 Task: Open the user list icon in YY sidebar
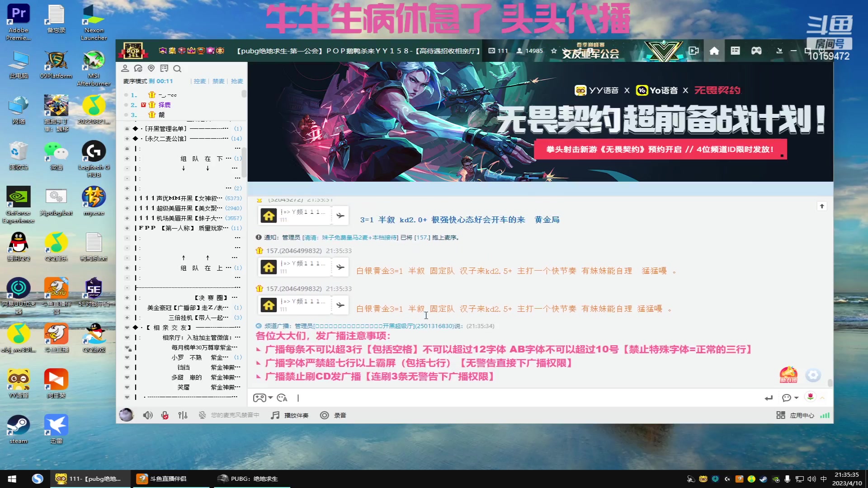[125, 68]
